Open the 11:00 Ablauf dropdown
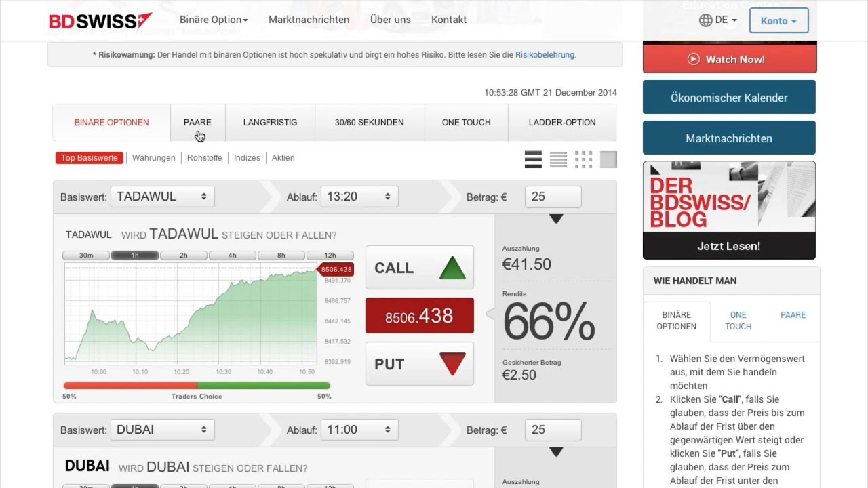This screenshot has width=868, height=488. click(x=359, y=430)
